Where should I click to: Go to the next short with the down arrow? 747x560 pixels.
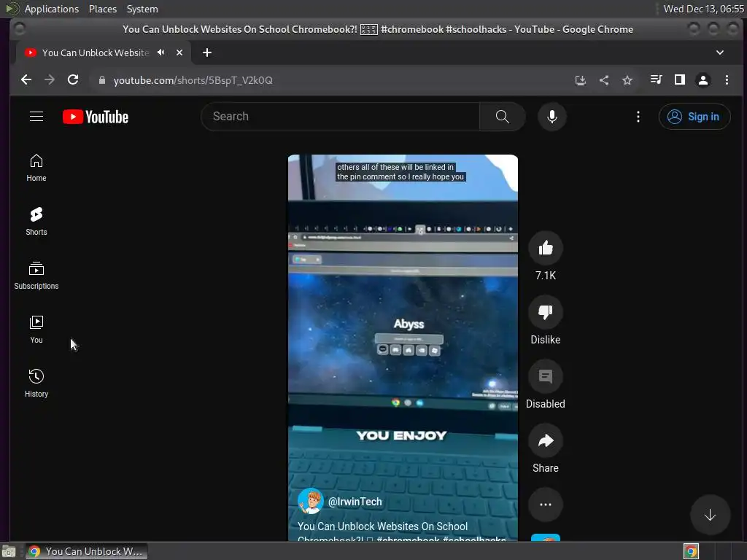point(710,515)
